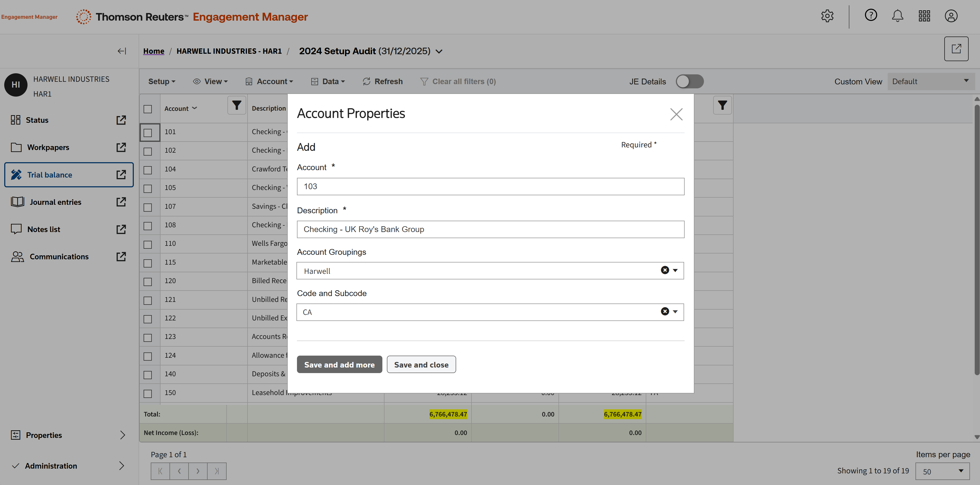Click the Description input field

click(x=490, y=229)
